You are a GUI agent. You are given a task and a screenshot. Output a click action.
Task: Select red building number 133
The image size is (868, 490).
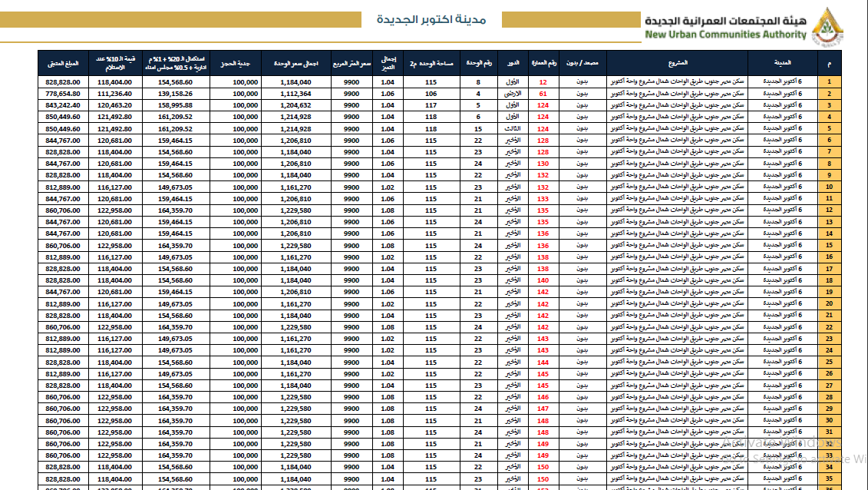(x=543, y=199)
